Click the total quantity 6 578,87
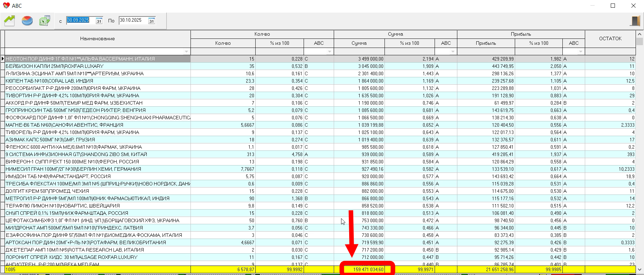Viewport: 644px width, 275px height. (245, 270)
